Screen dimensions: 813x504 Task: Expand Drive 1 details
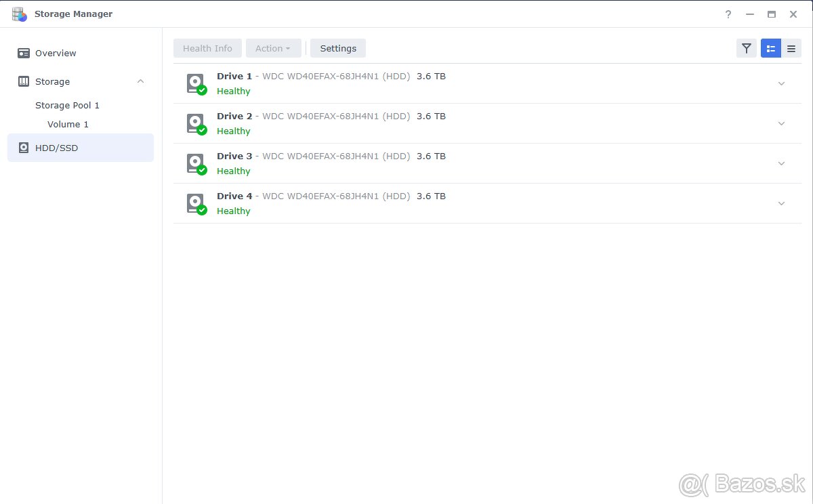[781, 83]
